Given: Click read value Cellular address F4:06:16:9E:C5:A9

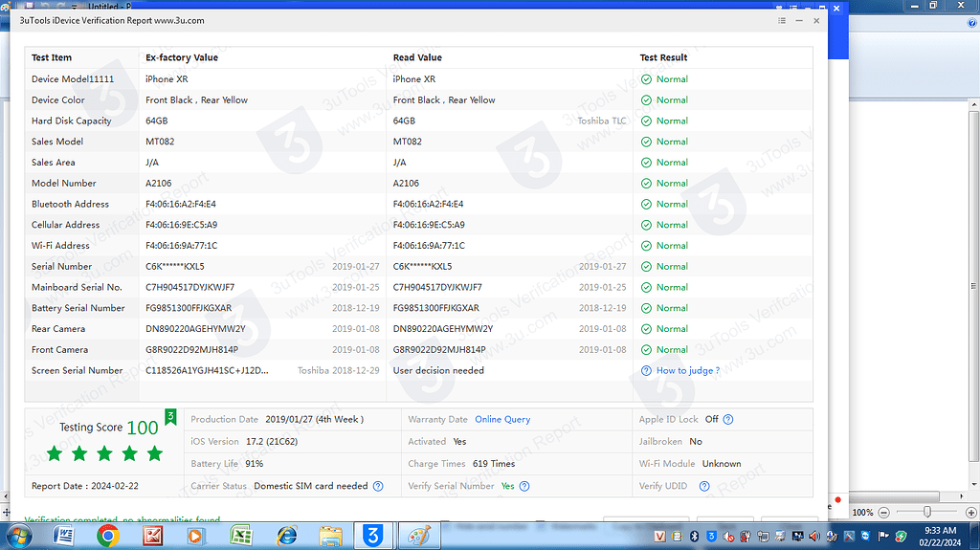Looking at the screenshot, I should [429, 225].
